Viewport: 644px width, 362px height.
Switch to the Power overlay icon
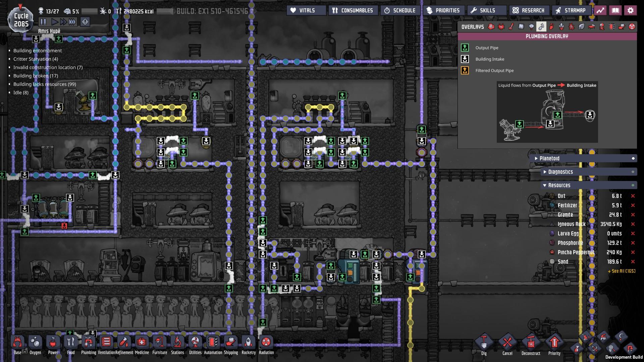(x=501, y=26)
